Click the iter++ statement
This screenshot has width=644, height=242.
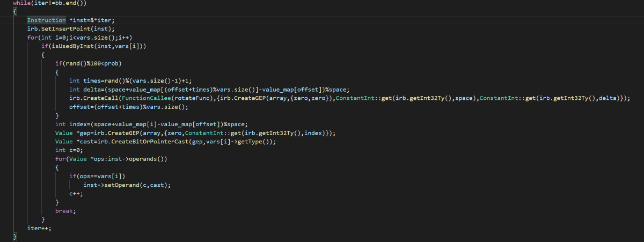point(39,228)
